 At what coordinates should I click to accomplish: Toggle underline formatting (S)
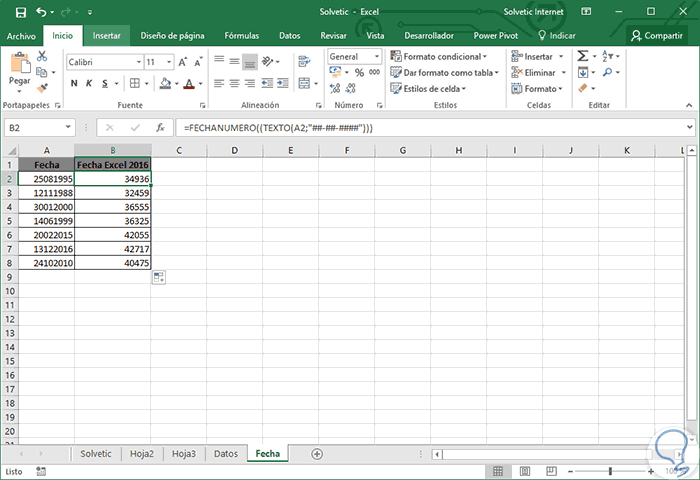click(103, 84)
